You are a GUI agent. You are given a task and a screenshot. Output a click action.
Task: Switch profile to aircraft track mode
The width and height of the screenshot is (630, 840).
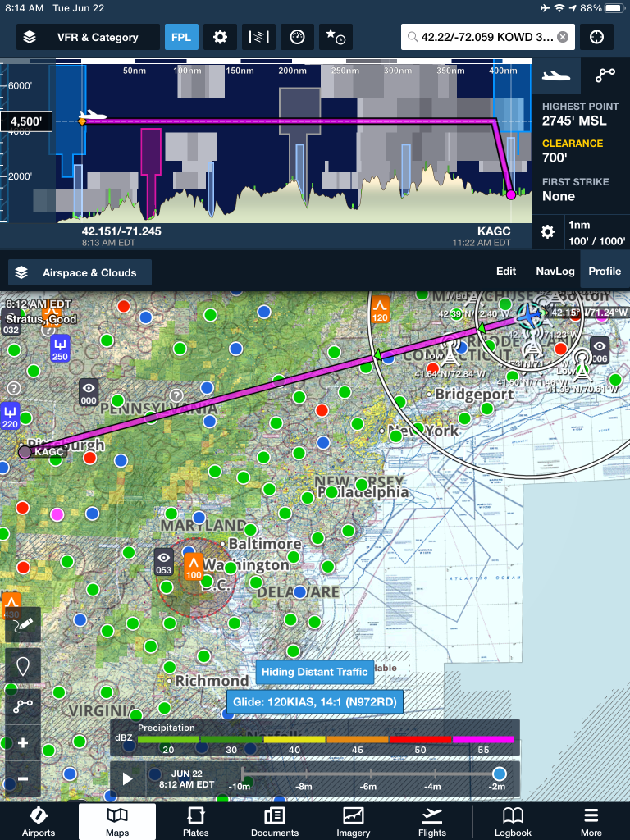click(x=557, y=75)
